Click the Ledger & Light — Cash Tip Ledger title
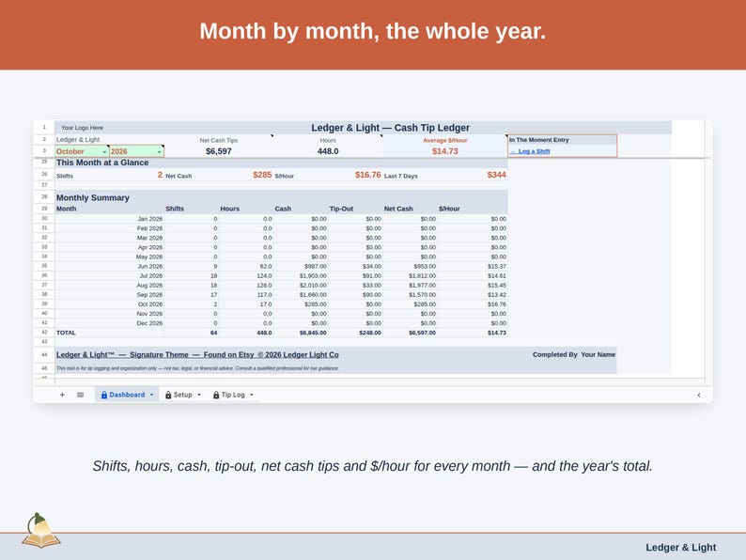746x560 pixels. click(x=390, y=128)
